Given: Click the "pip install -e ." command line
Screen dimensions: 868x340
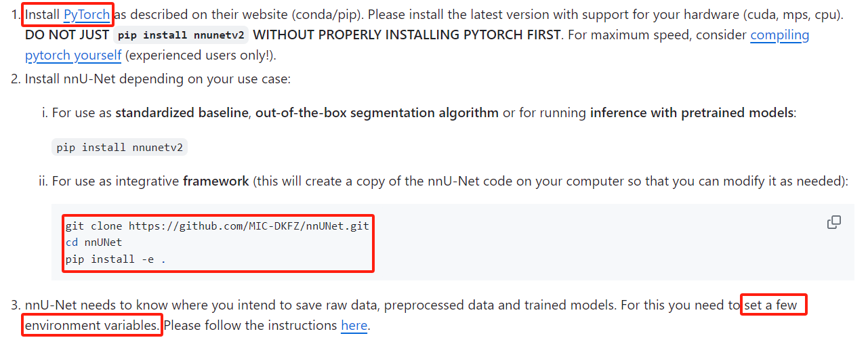Looking at the screenshot, I should pyautogui.click(x=115, y=259).
